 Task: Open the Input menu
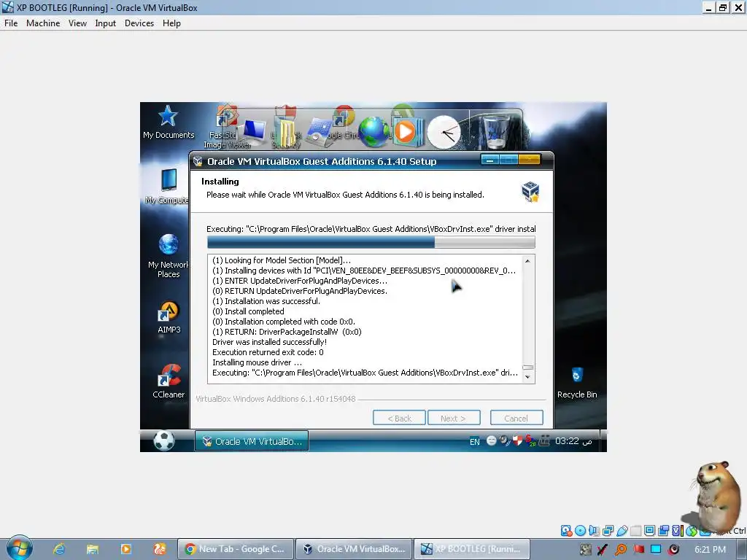point(105,23)
